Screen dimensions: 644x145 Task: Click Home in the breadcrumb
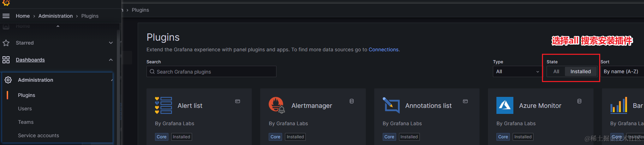point(23,16)
